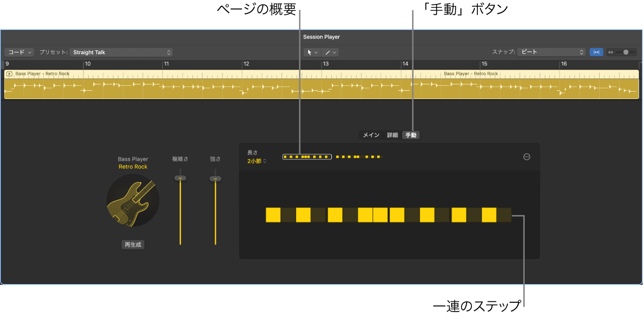Click the Retro Rock player name

pyautogui.click(x=133, y=166)
